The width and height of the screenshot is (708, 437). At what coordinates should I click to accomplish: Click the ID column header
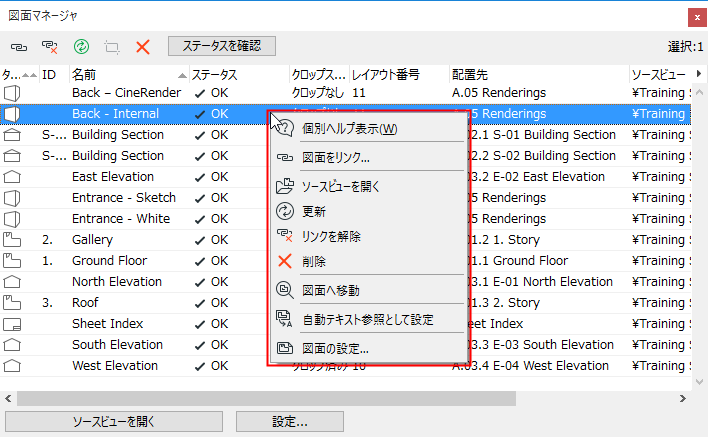[54, 74]
